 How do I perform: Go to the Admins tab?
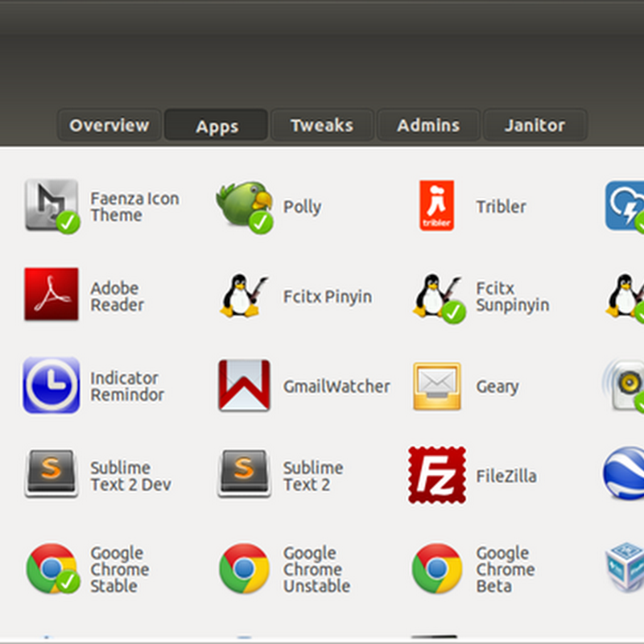pos(428,126)
